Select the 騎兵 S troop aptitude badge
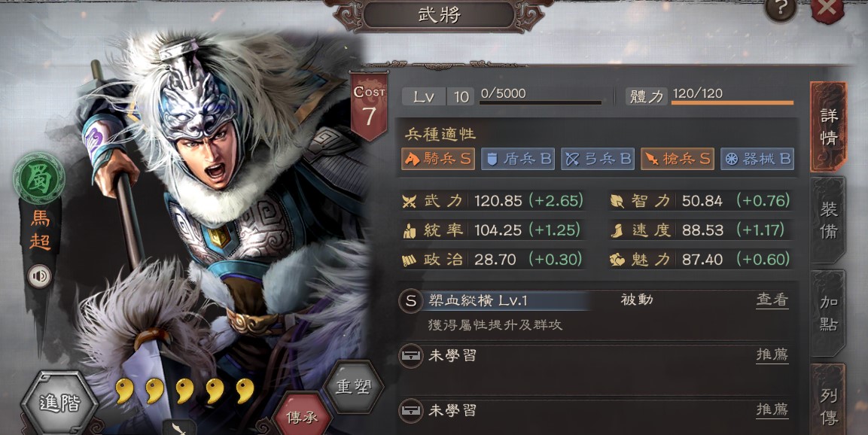The image size is (868, 435). tap(438, 159)
